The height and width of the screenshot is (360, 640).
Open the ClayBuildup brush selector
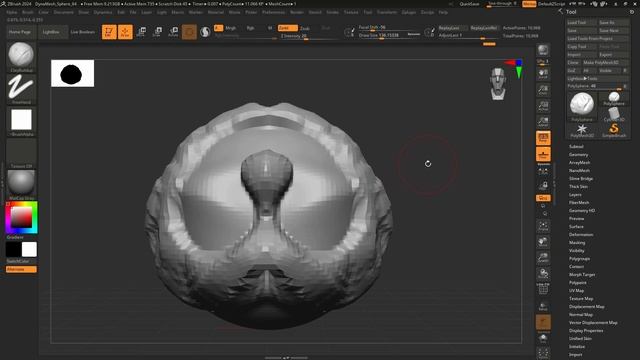coord(21,57)
